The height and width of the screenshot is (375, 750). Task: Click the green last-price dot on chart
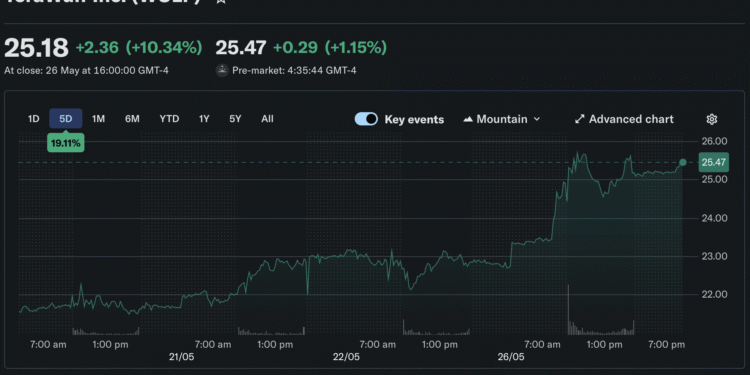pos(683,163)
